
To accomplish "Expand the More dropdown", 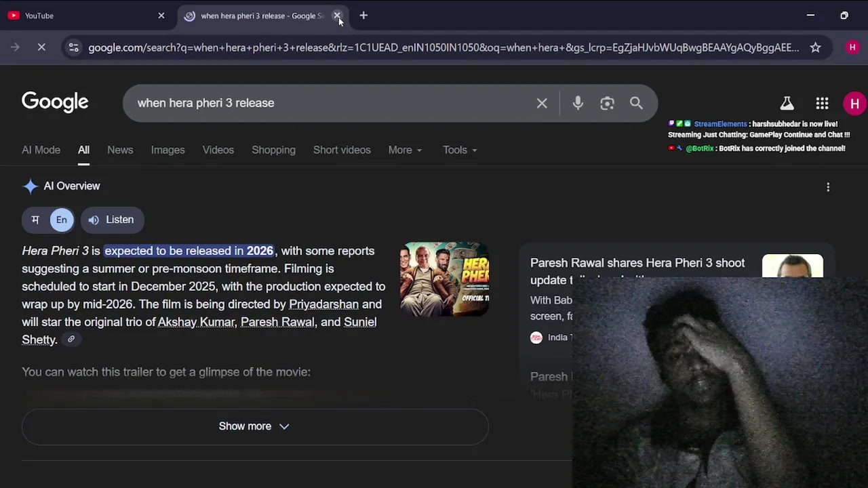I will pos(405,150).
